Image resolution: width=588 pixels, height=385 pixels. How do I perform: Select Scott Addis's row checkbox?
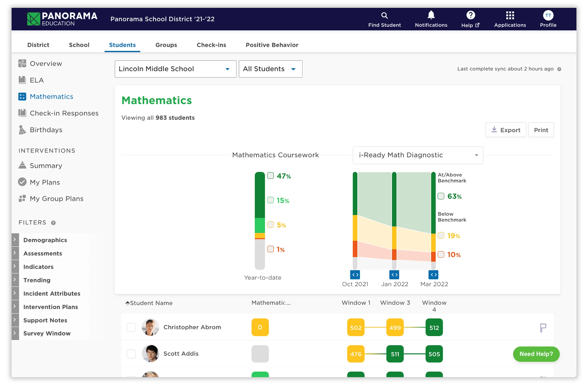click(131, 354)
